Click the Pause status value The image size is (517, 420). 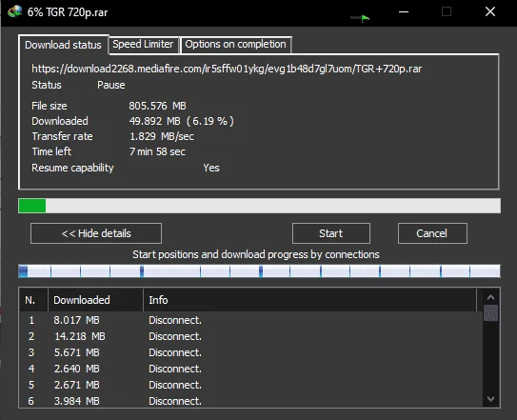point(111,85)
